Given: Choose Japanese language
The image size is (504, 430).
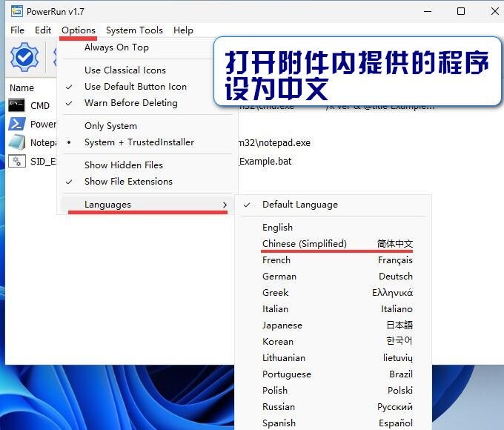Looking at the screenshot, I should pyautogui.click(x=333, y=325).
